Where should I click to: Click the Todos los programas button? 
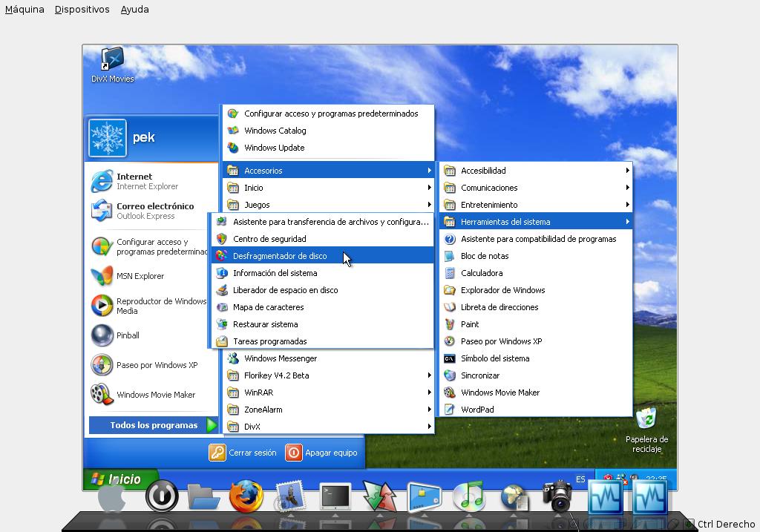tap(154, 425)
